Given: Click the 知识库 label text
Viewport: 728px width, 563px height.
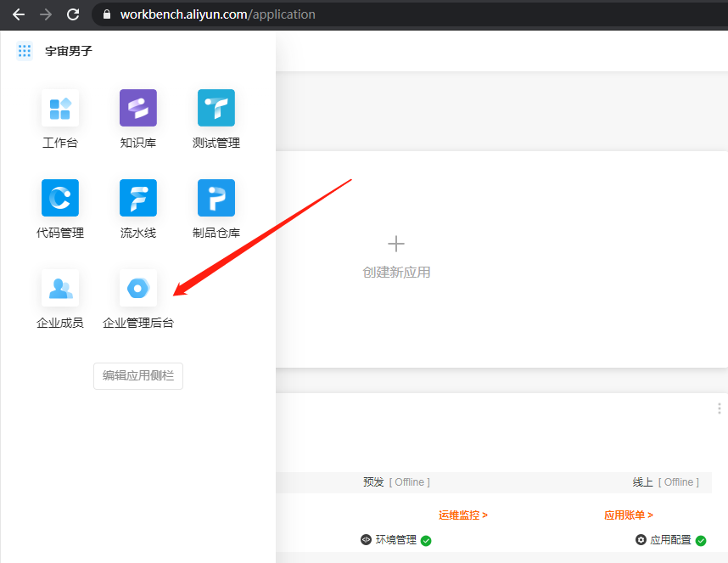Looking at the screenshot, I should click(138, 143).
